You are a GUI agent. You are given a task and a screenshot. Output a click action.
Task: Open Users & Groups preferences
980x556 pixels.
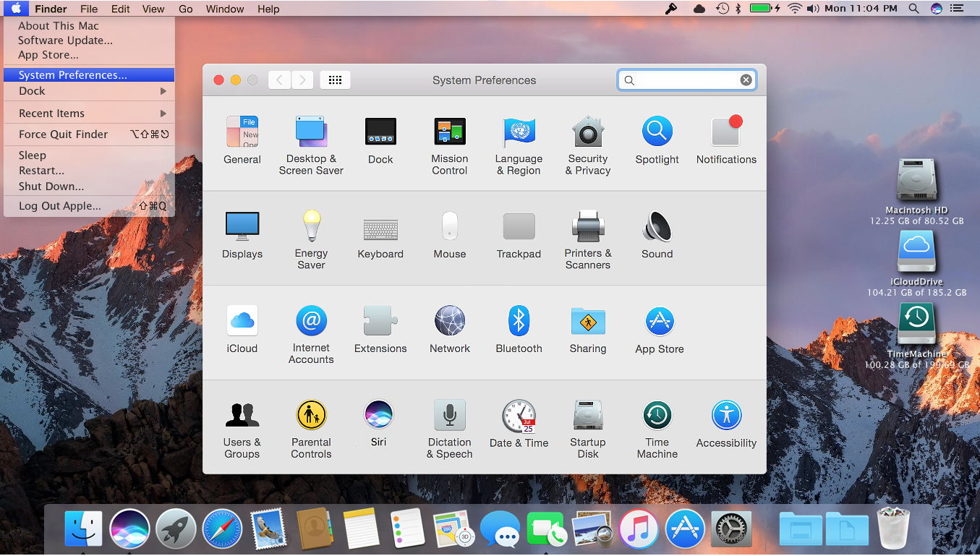click(x=242, y=429)
